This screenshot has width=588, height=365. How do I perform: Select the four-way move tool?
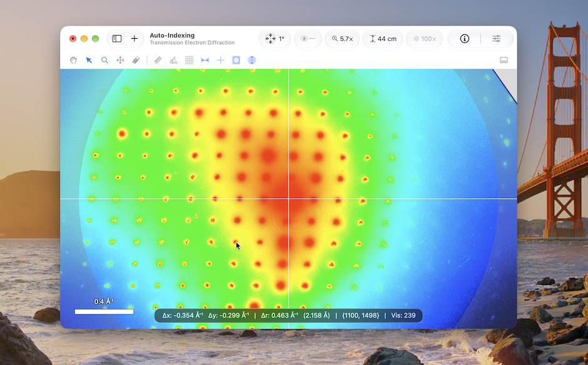click(120, 60)
